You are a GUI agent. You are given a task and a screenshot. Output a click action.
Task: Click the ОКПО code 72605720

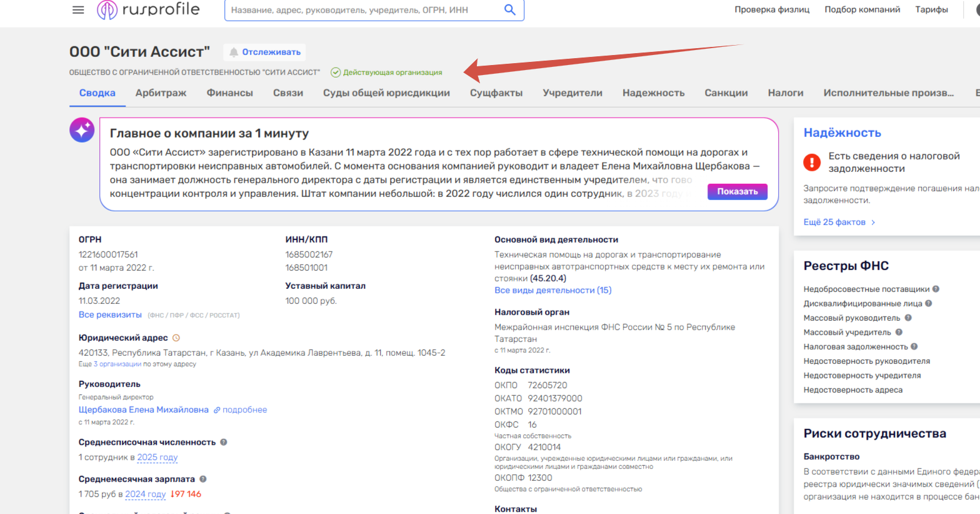547,385
